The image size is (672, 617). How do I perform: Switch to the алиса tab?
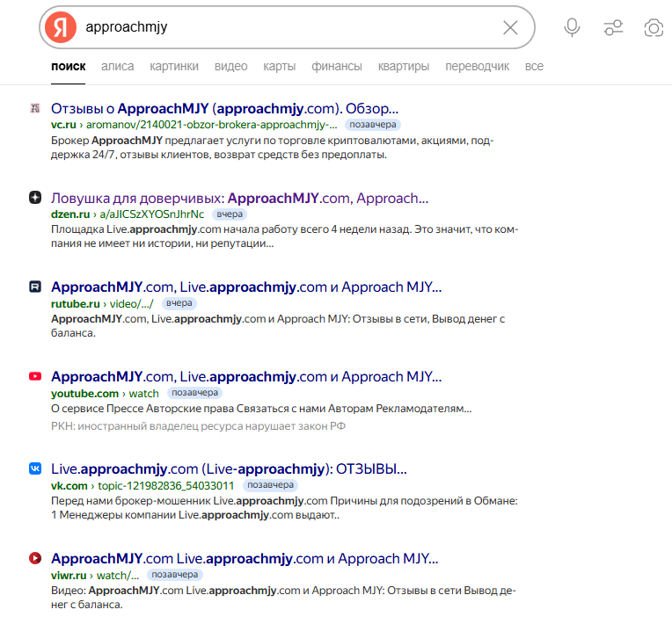coord(118,67)
